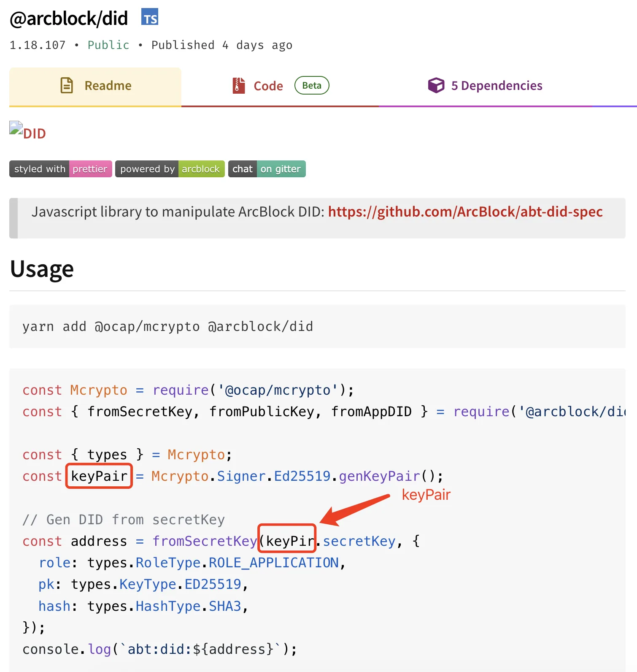Image resolution: width=637 pixels, height=672 pixels.
Task: Click the require('@ocap/mcrypto') code line
Action: click(x=188, y=390)
